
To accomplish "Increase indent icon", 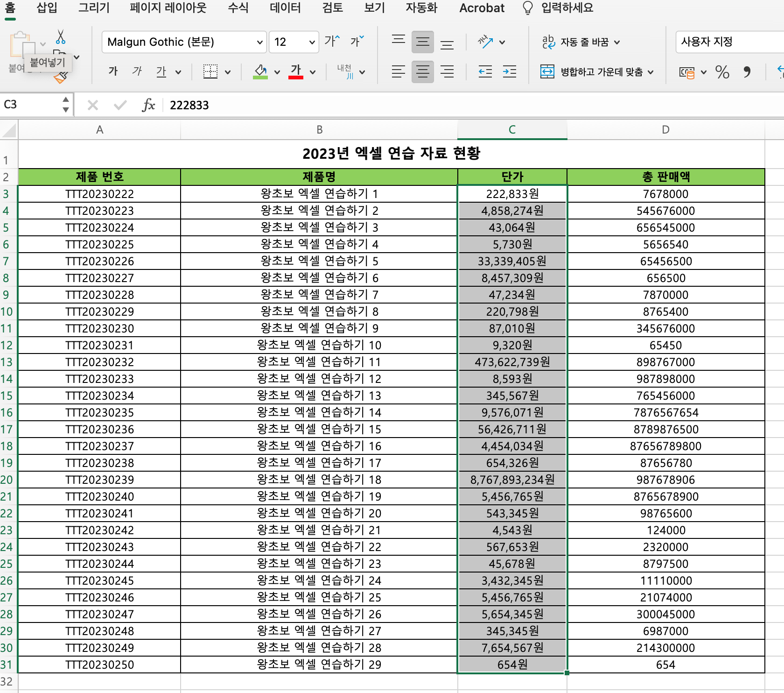I will [x=510, y=72].
